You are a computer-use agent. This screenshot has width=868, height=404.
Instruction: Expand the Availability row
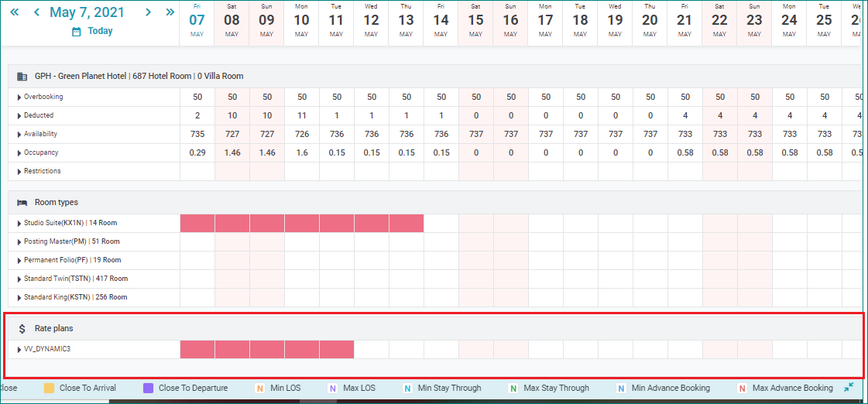click(x=19, y=135)
